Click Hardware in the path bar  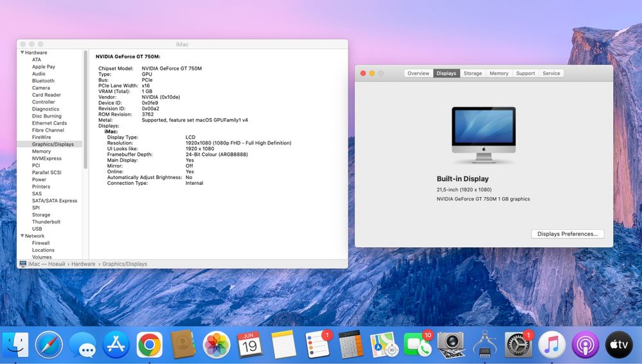[x=83, y=264]
